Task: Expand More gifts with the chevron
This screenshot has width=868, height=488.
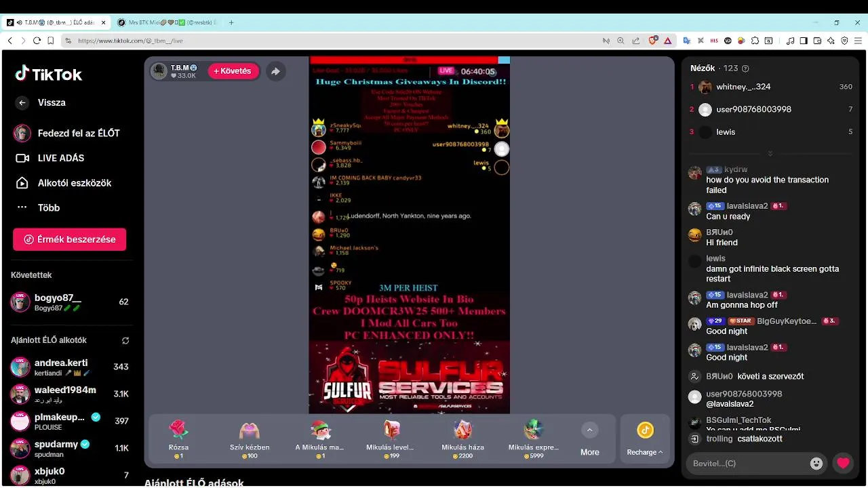Action: pos(589,430)
